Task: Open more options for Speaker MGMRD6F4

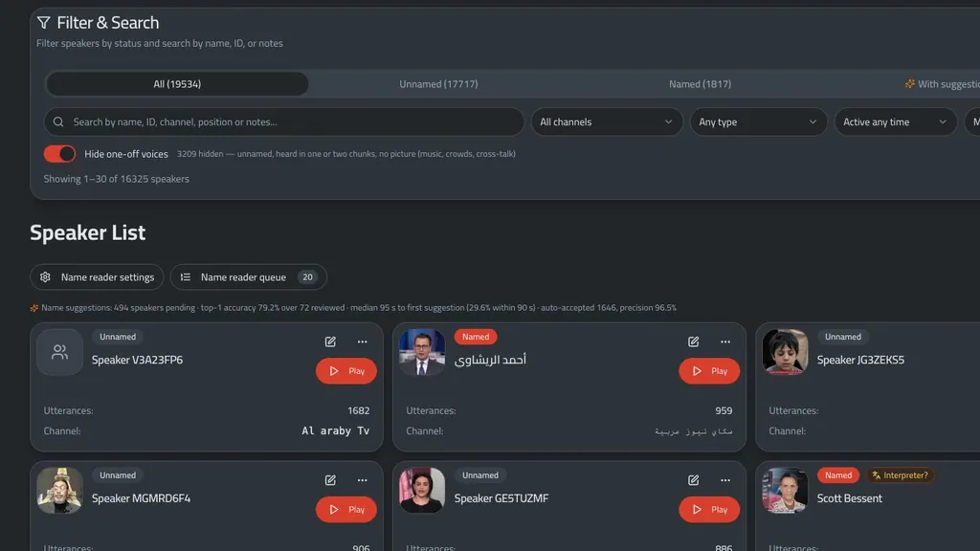Action: point(363,480)
